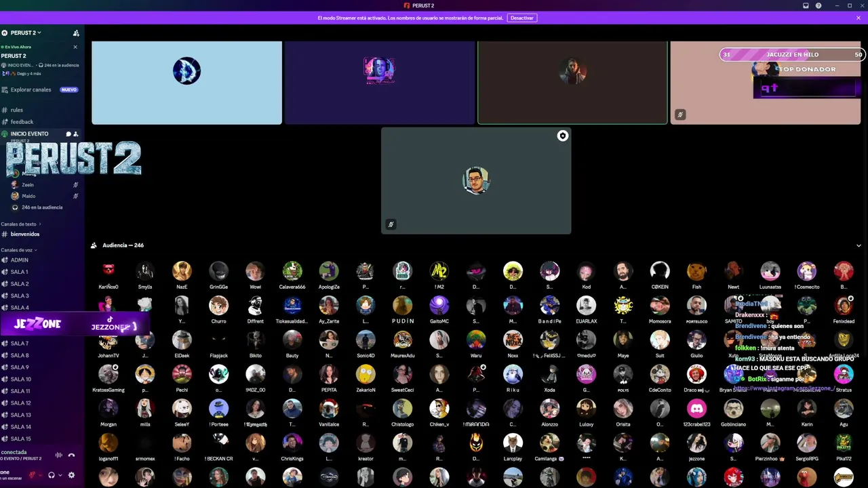Open user settings gear
The width and height of the screenshot is (868, 488).
coord(72,475)
